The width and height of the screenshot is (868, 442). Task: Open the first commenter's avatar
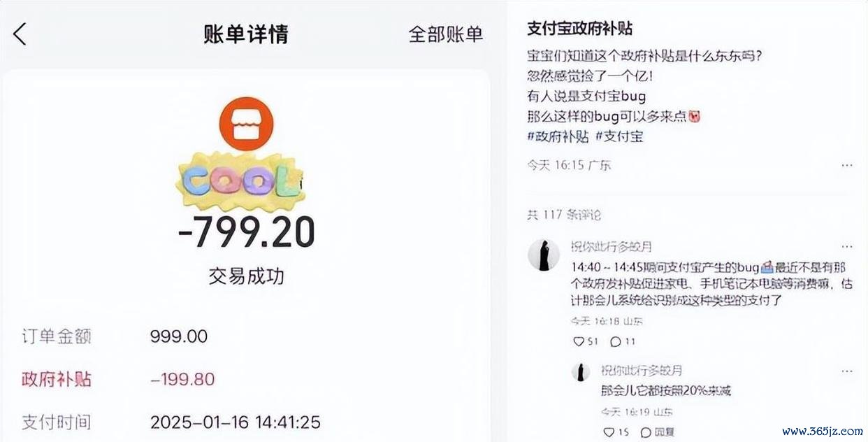(543, 255)
